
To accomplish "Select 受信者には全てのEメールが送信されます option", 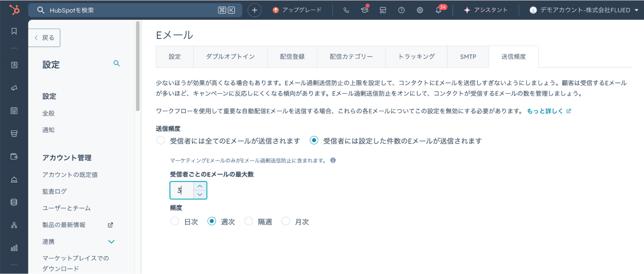I will click(x=161, y=141).
